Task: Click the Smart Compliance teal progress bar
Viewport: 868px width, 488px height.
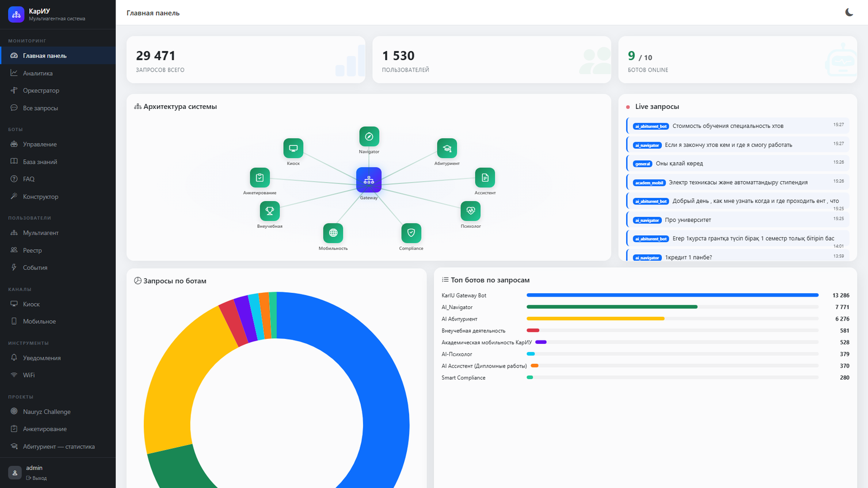Action: click(530, 377)
